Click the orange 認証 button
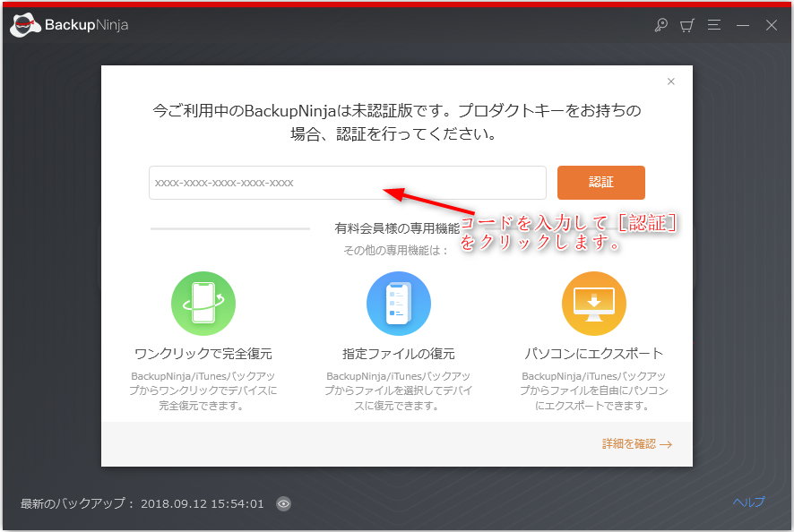 601,182
